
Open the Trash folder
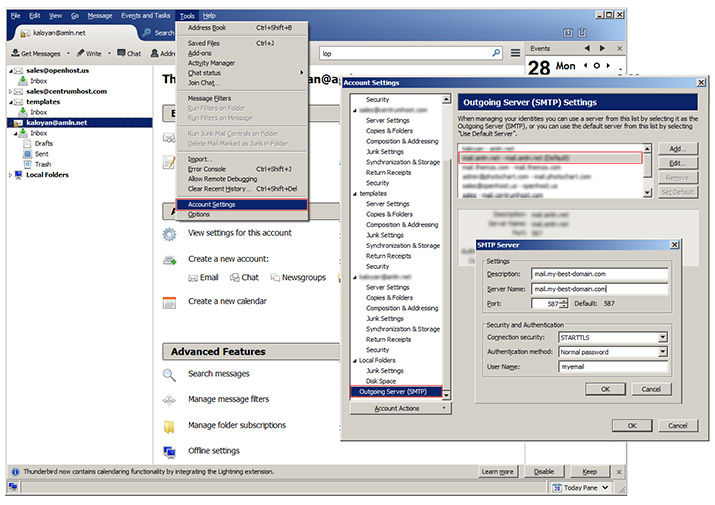click(43, 164)
